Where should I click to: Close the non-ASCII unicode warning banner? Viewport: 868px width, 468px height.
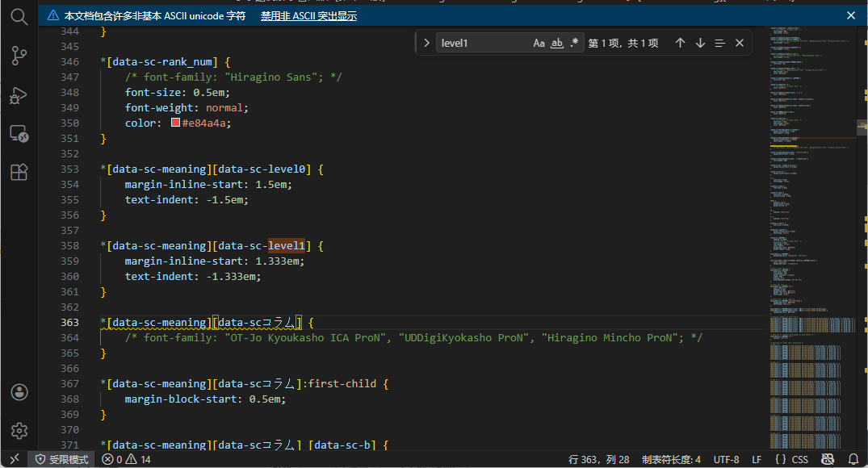click(850, 15)
